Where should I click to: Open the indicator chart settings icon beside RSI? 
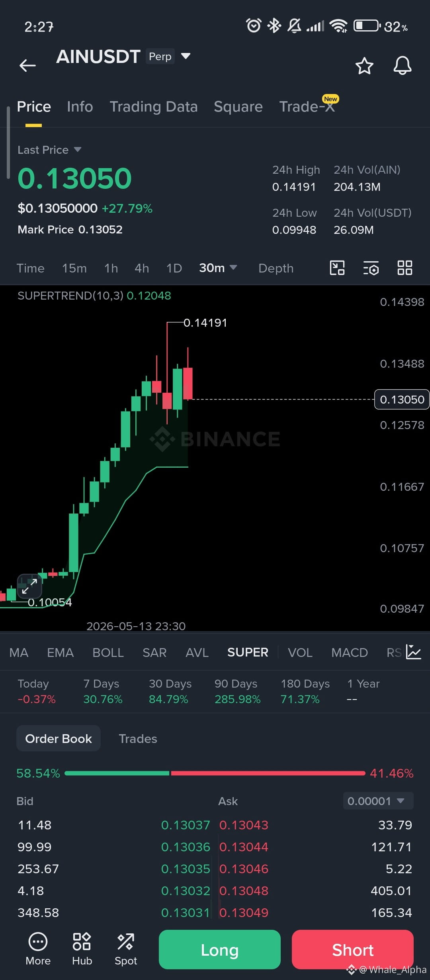413,652
